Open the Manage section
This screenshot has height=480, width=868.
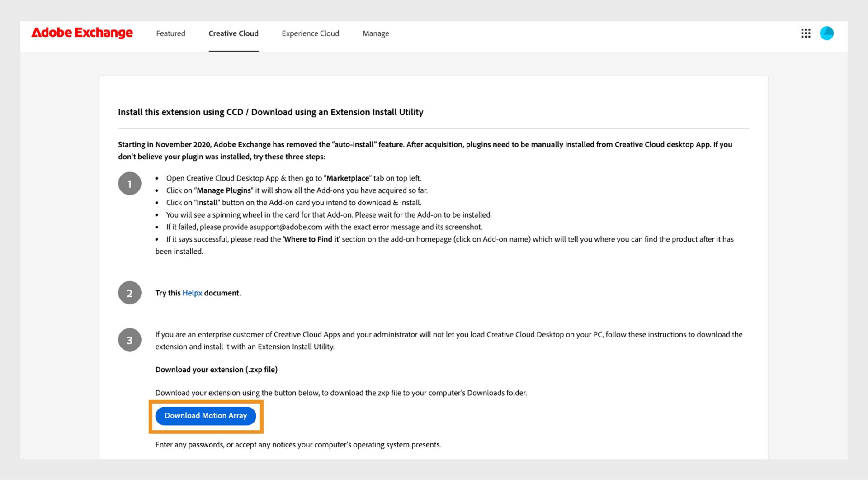pos(375,33)
